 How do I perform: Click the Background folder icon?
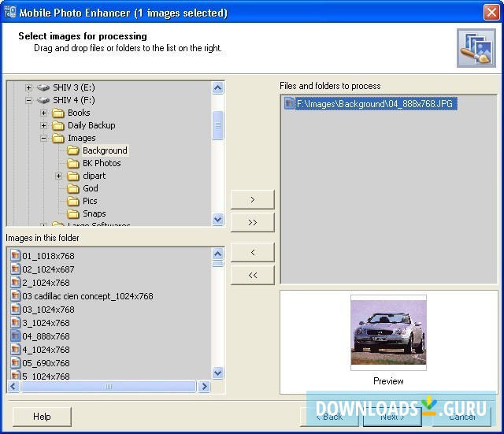[x=73, y=150]
